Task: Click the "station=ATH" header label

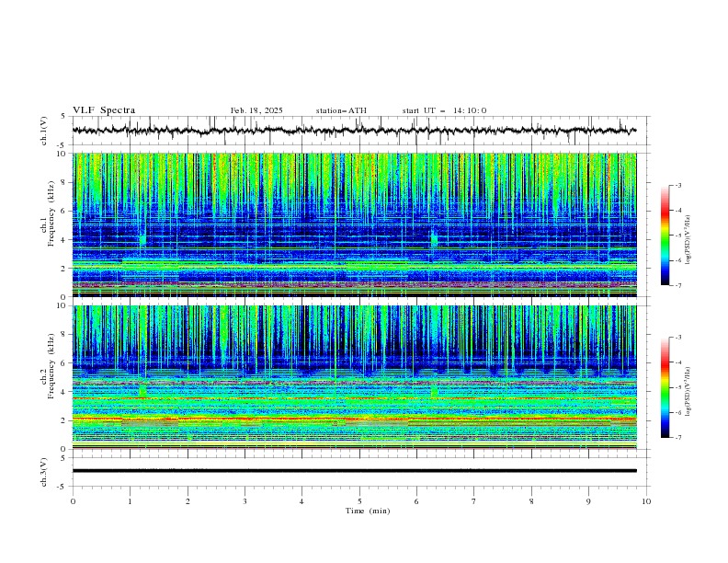Action: pyautogui.click(x=341, y=110)
